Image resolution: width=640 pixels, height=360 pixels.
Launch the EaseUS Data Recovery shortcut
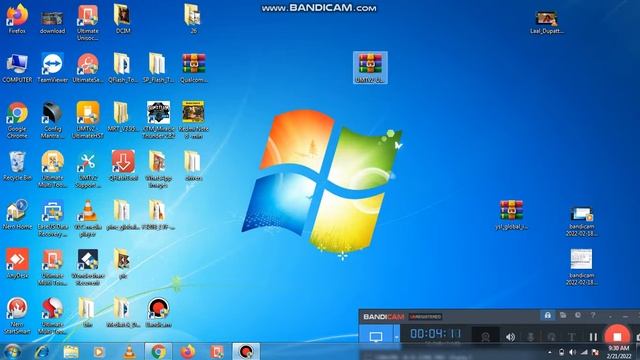[52, 218]
